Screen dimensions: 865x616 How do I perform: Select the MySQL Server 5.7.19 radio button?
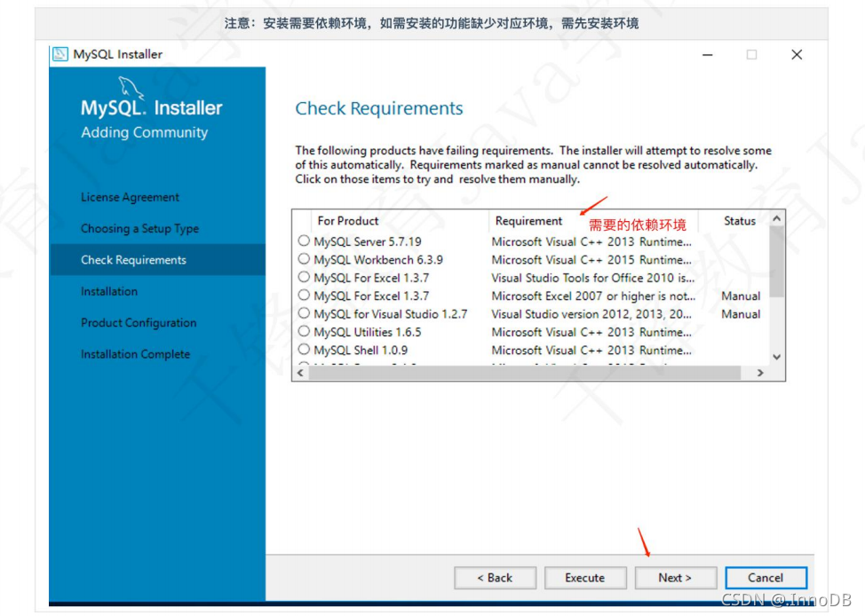coord(304,241)
